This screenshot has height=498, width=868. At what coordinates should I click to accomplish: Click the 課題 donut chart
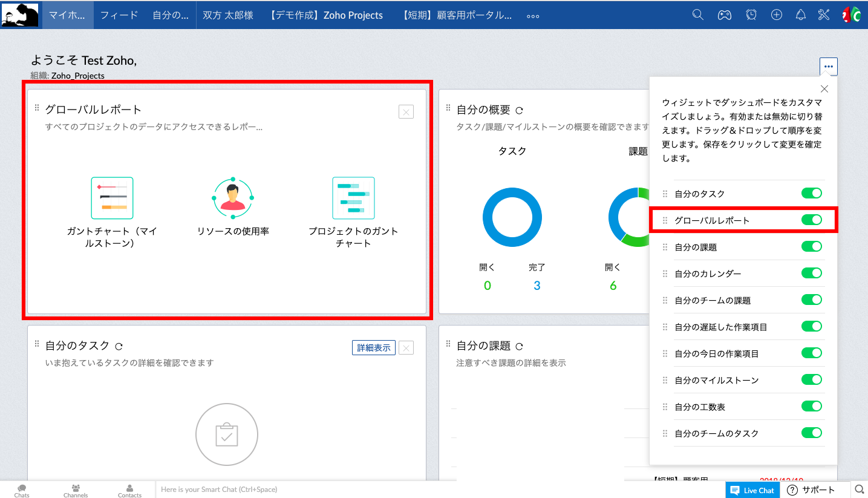(629, 217)
